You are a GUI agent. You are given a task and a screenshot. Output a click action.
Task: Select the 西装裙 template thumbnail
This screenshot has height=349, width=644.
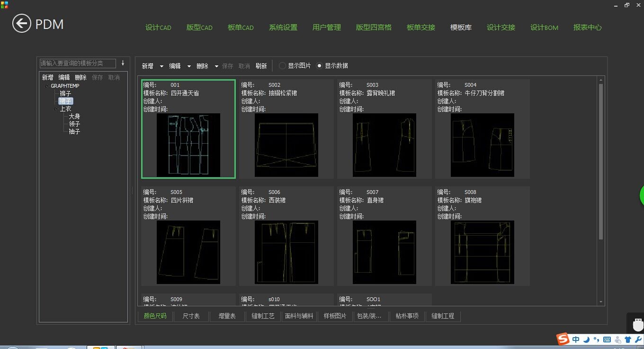286,252
